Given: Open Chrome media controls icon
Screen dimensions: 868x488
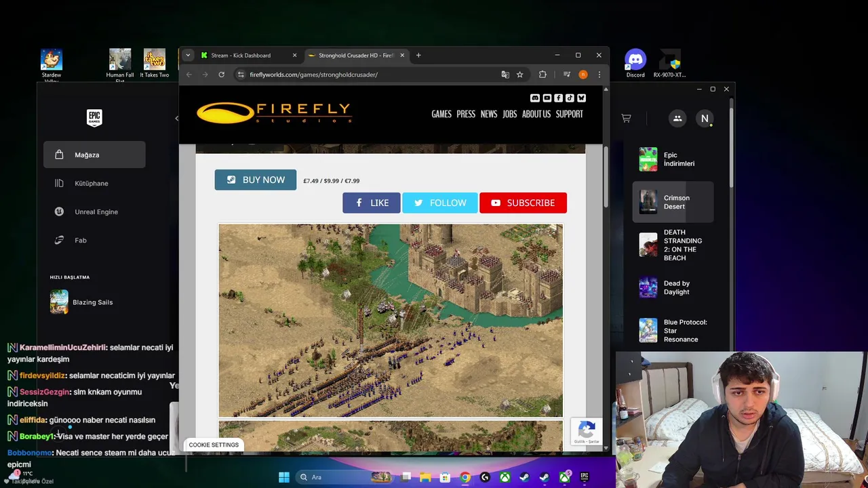Looking at the screenshot, I should point(567,75).
